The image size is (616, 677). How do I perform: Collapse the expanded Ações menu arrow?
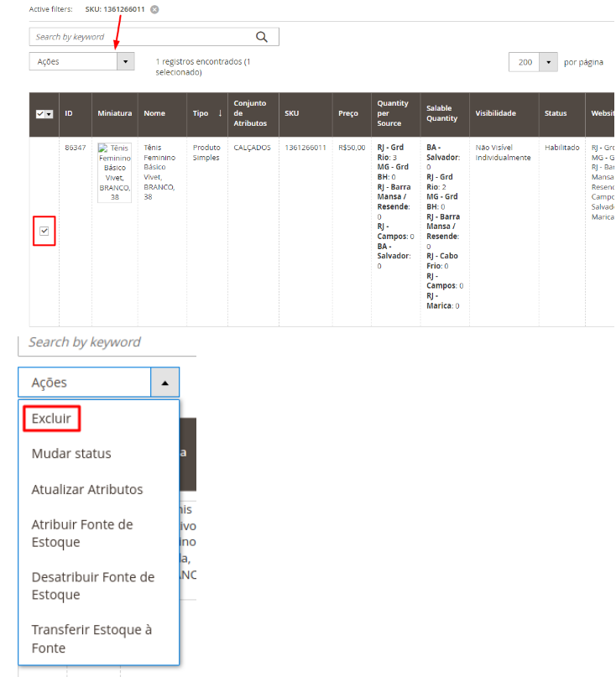click(x=164, y=383)
